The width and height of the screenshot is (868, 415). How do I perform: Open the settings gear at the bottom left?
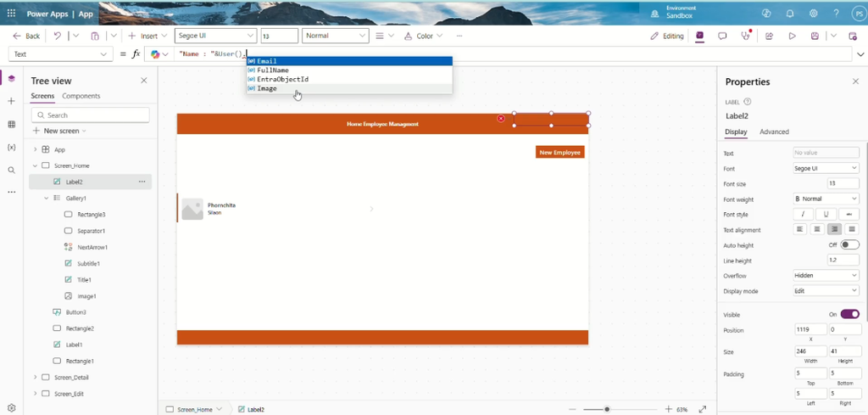click(12, 407)
